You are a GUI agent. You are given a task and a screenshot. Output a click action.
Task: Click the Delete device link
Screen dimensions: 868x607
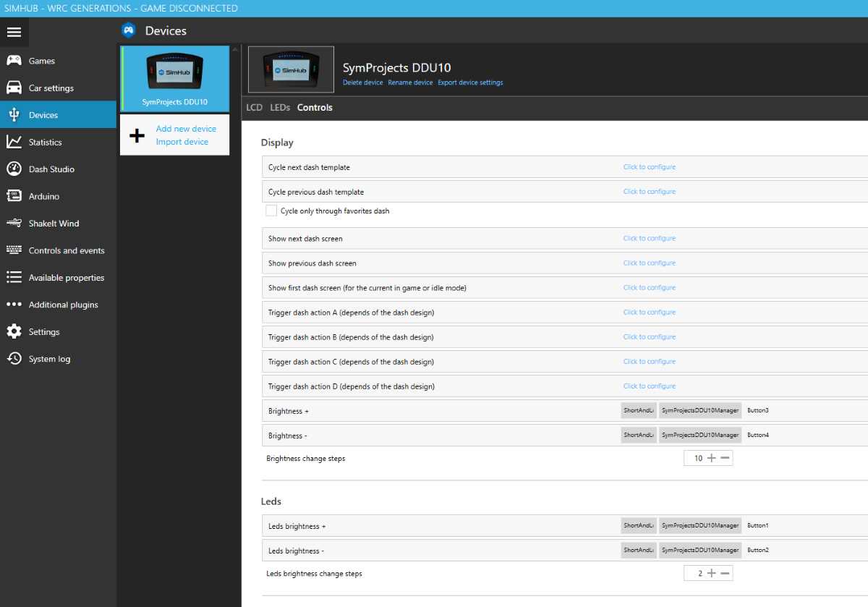click(362, 82)
